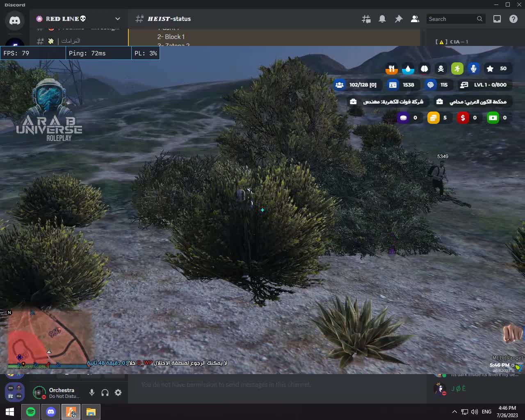Click the notification bell icon
This screenshot has height=420, width=525.
[x=382, y=19]
